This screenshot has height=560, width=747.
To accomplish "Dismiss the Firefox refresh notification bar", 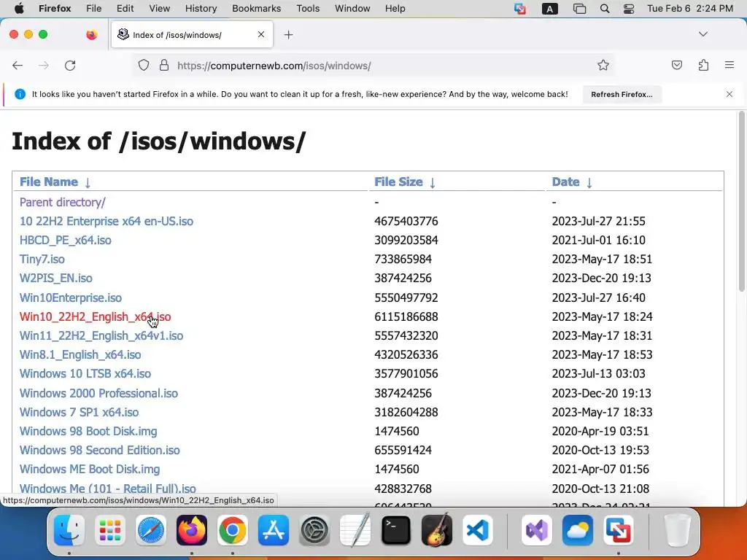I will (x=729, y=94).
